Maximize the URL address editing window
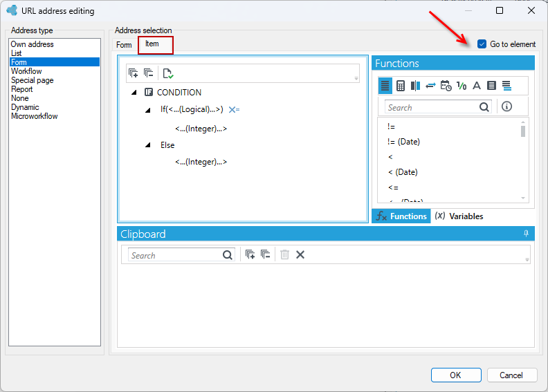Viewport: 548px width, 392px height. click(x=500, y=10)
